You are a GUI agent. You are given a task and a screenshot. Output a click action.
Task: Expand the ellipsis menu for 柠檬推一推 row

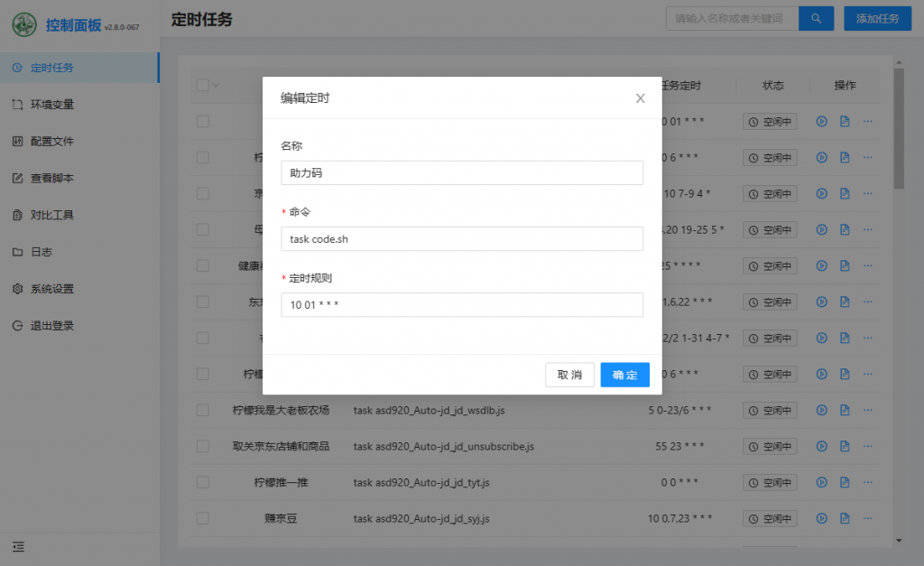868,483
